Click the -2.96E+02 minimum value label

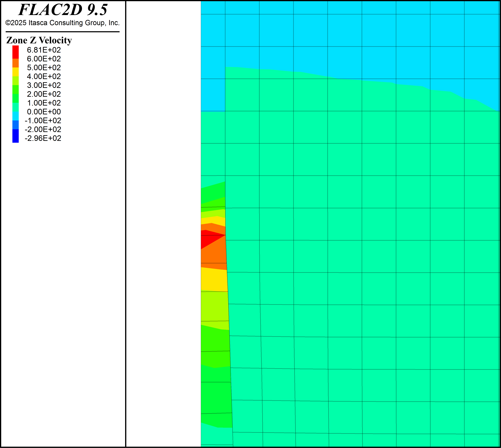pos(43,138)
